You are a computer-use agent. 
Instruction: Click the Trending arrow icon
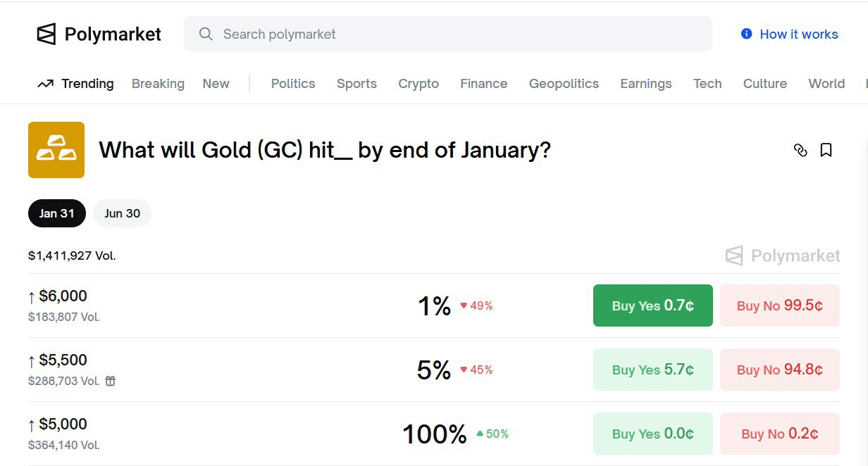pyautogui.click(x=46, y=84)
